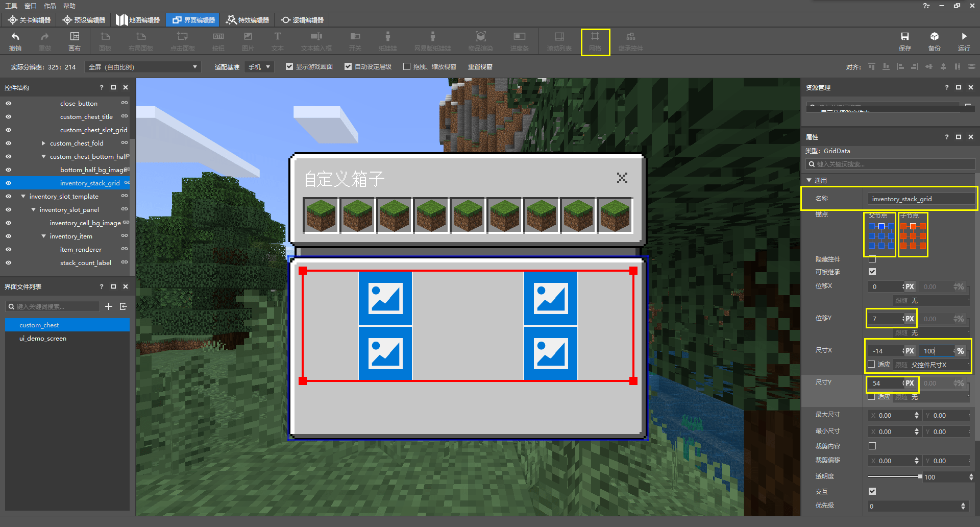Select ui_demo_screen in file list

click(67, 338)
